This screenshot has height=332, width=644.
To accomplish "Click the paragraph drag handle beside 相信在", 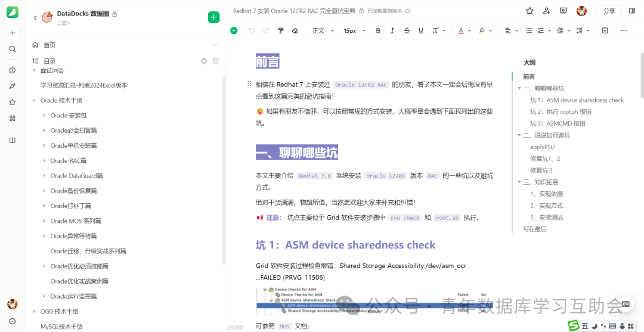I will tap(249, 83).
